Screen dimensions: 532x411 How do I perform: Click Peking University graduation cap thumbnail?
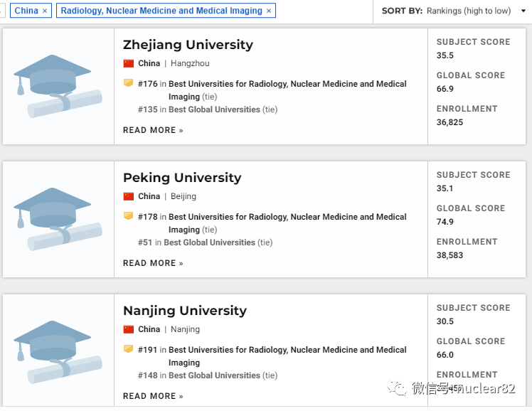click(58, 219)
